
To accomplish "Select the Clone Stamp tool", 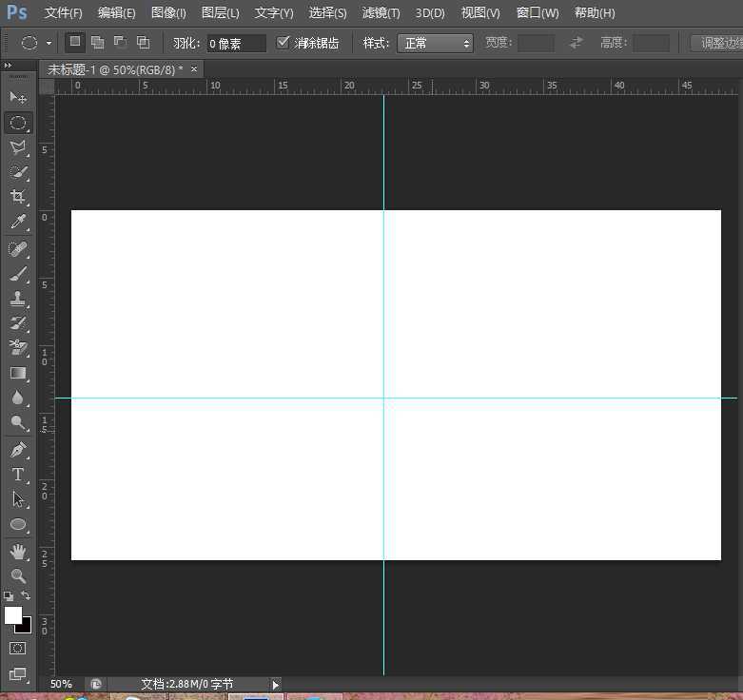I will pyautogui.click(x=18, y=299).
